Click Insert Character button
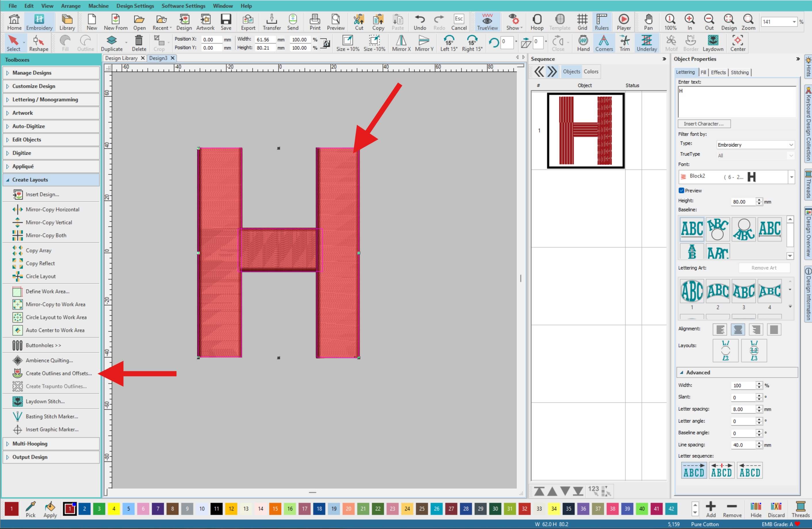Screen dimensions: 812x529 pos(704,124)
